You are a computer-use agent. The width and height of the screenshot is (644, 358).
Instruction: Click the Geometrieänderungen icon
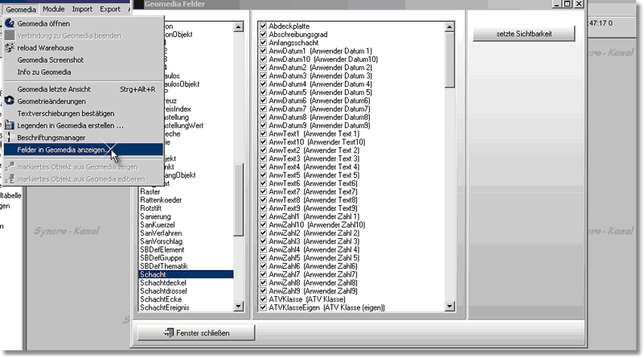(10, 101)
